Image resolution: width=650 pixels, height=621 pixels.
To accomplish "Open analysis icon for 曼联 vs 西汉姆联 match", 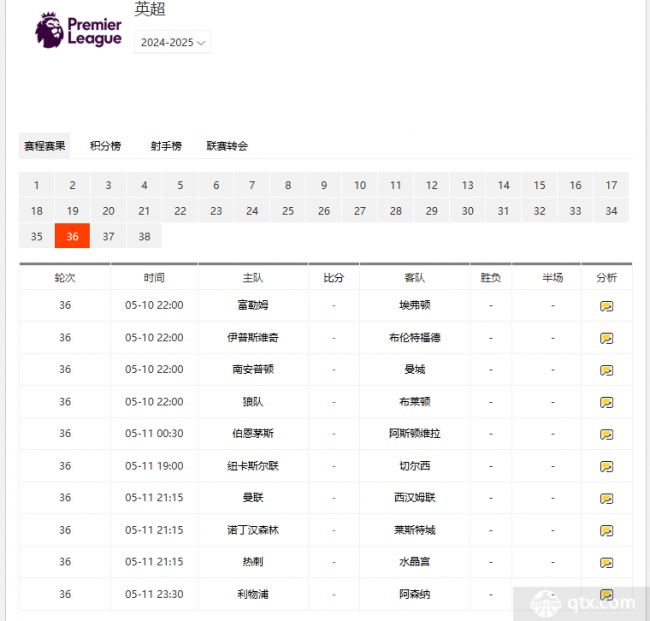I will tap(606, 498).
